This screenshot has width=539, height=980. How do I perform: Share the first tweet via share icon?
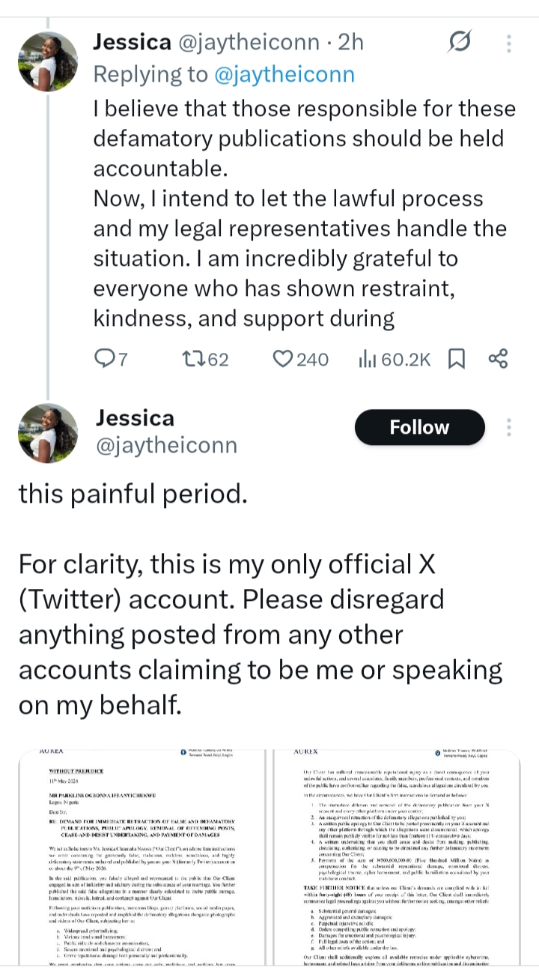(x=498, y=359)
